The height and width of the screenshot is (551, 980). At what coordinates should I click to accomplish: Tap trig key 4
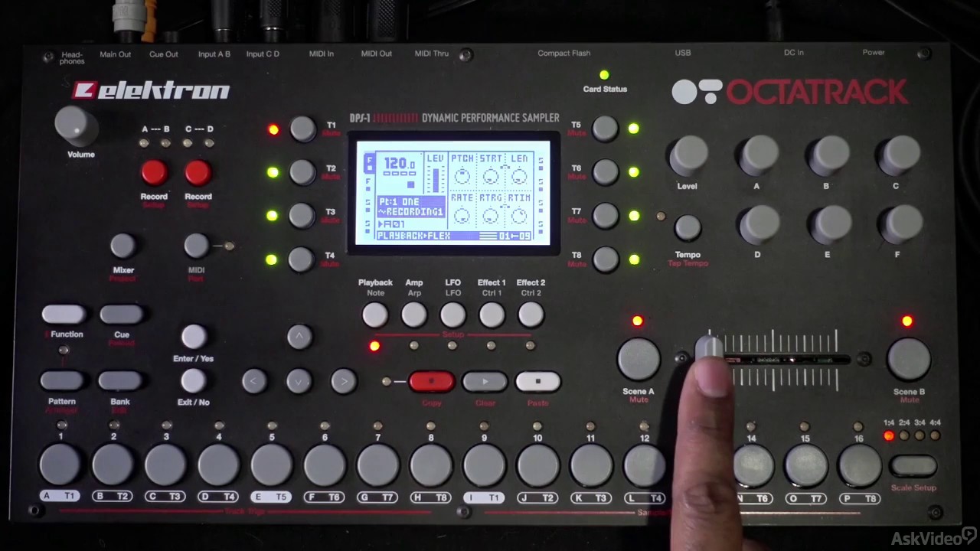219,465
